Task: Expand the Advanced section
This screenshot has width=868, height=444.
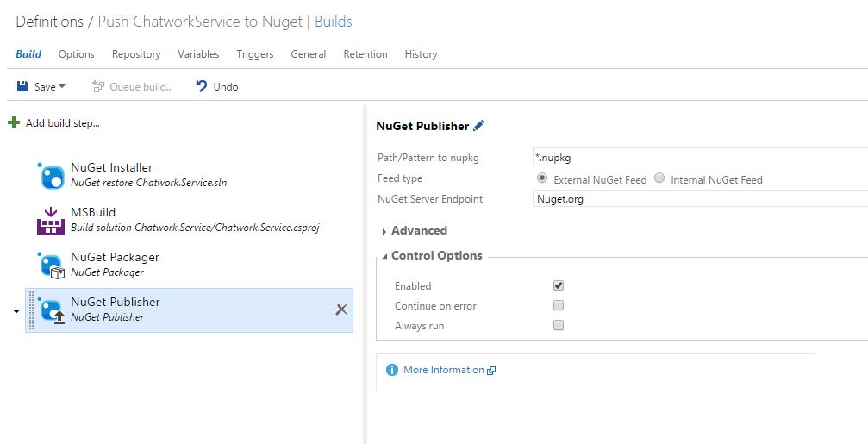Action: click(x=384, y=232)
